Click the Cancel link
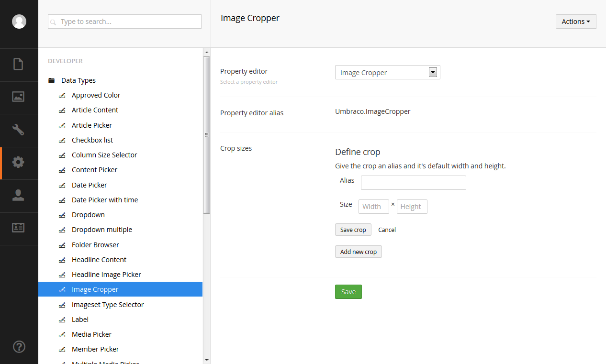The image size is (606, 364). click(x=387, y=230)
